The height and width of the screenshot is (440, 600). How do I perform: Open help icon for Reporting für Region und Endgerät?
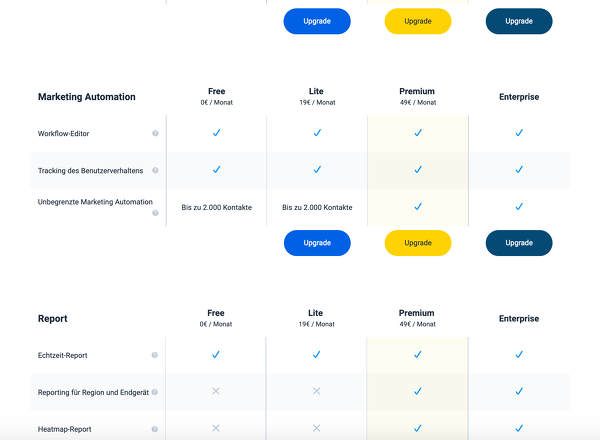[155, 392]
